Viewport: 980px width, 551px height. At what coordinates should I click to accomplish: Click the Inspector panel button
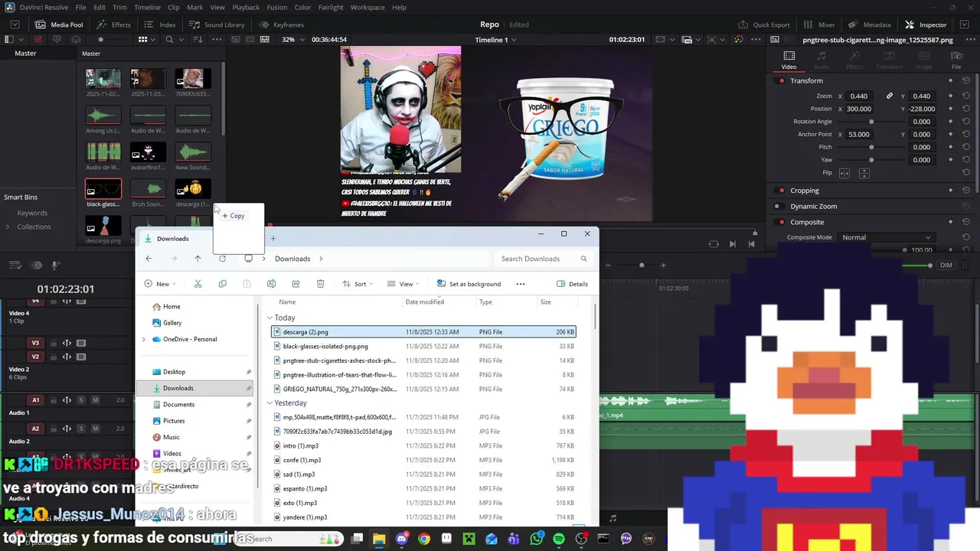coord(926,24)
